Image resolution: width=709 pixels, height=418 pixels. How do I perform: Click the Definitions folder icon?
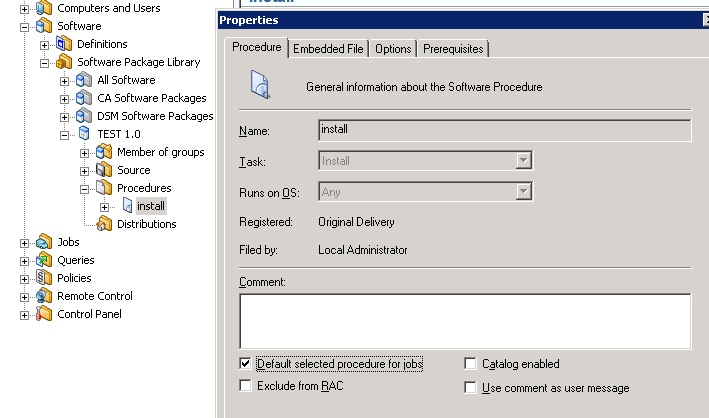[x=65, y=44]
